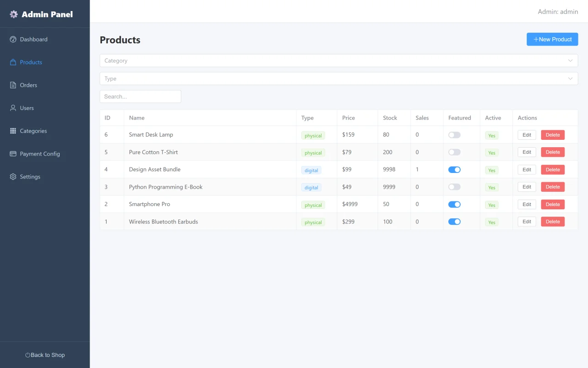Screen dimensions: 588x368
Task: Click the Products page heading
Action: pos(120,40)
